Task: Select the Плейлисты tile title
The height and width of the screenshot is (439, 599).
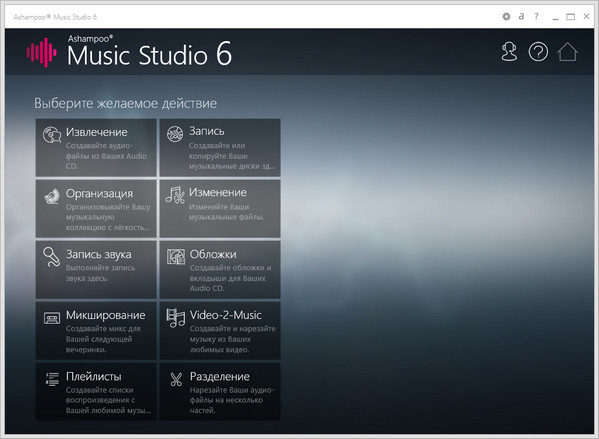Action: (94, 377)
